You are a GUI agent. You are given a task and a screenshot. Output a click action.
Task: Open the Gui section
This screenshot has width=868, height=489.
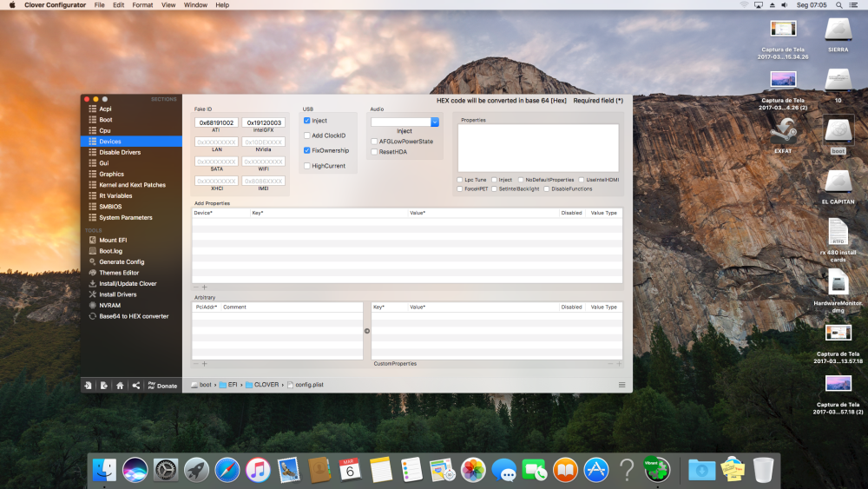tap(103, 163)
